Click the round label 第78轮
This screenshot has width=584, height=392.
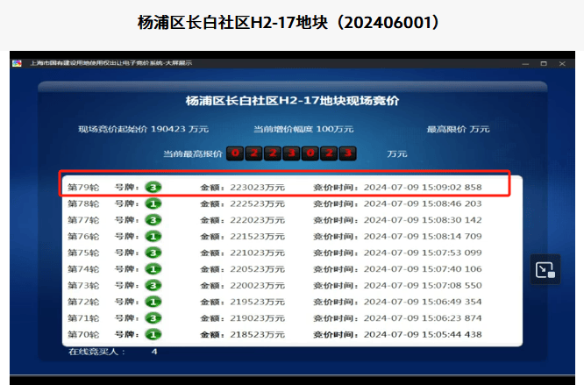83,203
